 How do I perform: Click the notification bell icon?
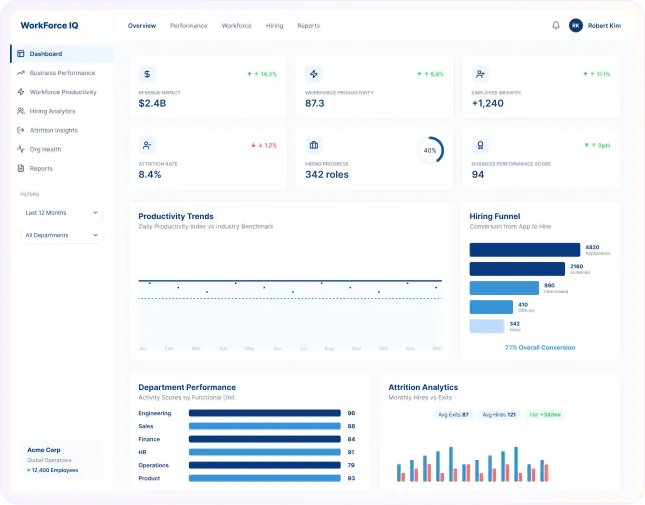click(556, 25)
